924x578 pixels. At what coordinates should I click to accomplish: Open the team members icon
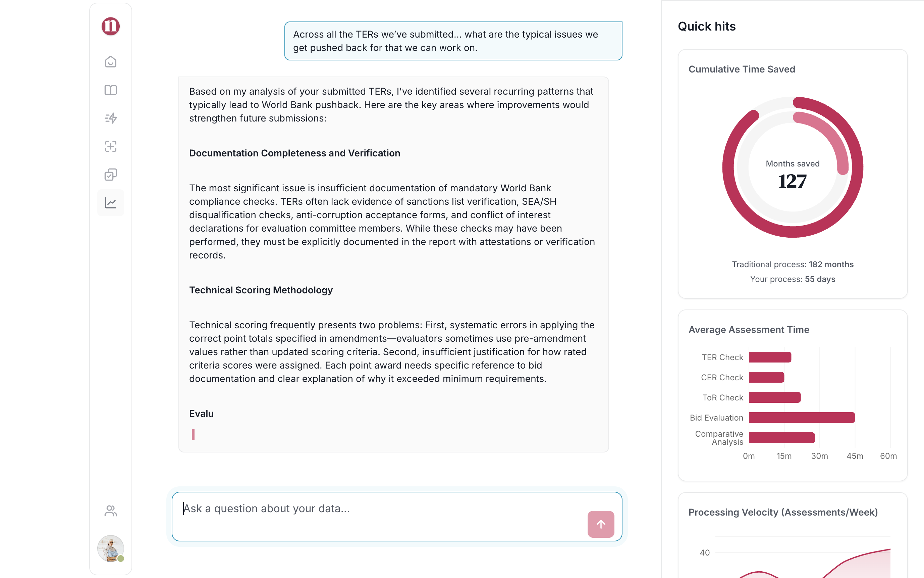pos(110,510)
